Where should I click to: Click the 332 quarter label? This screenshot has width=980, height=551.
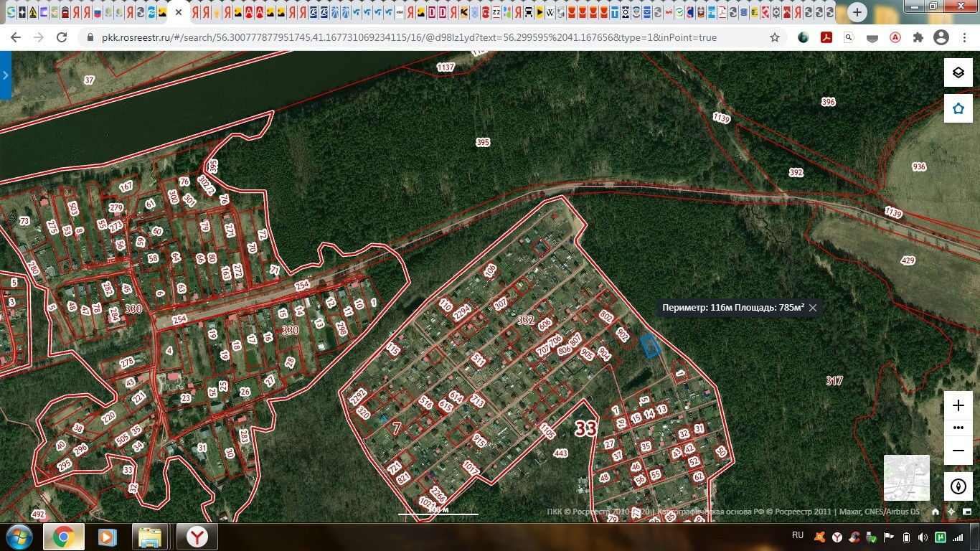point(526,320)
